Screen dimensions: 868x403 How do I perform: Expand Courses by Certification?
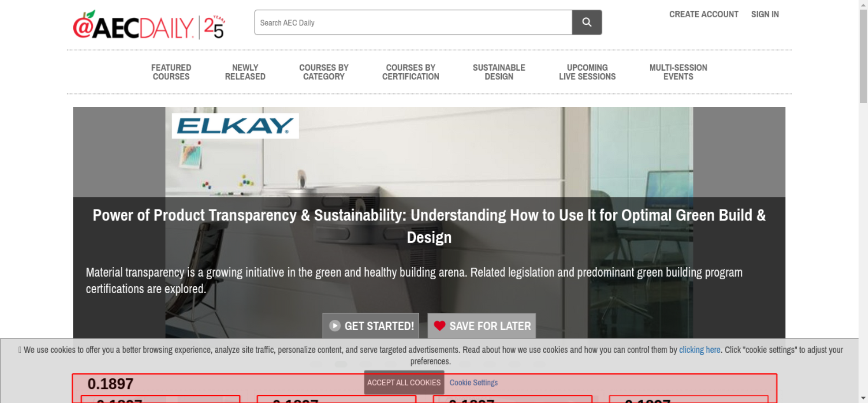tap(410, 72)
